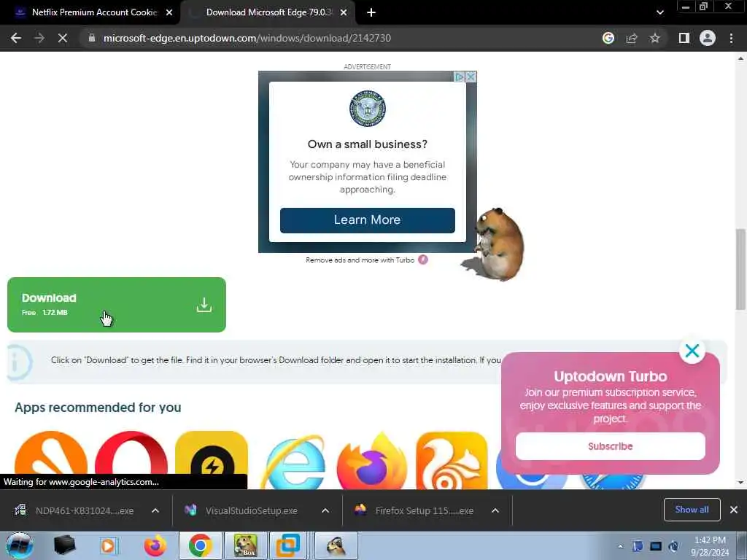Open the Internet Explorer recommended app
Viewport: 747px width, 560px height.
(x=294, y=461)
